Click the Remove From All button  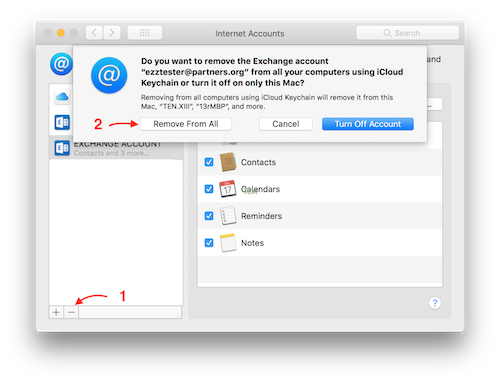[186, 124]
